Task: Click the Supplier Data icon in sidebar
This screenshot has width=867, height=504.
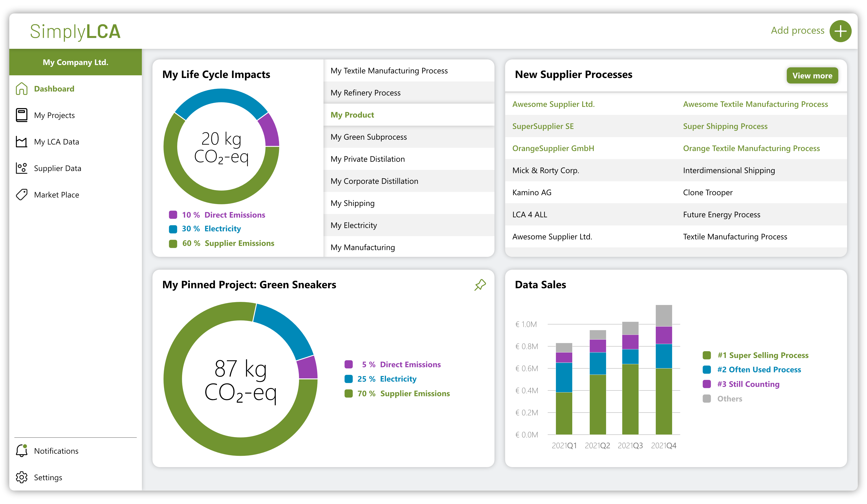Action: (21, 168)
